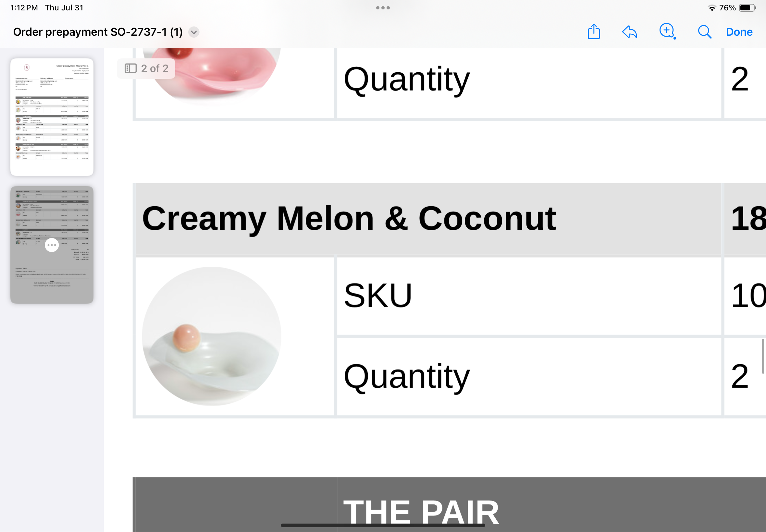Toggle the sidebar via page indicator icon
766x532 pixels.
click(130, 68)
